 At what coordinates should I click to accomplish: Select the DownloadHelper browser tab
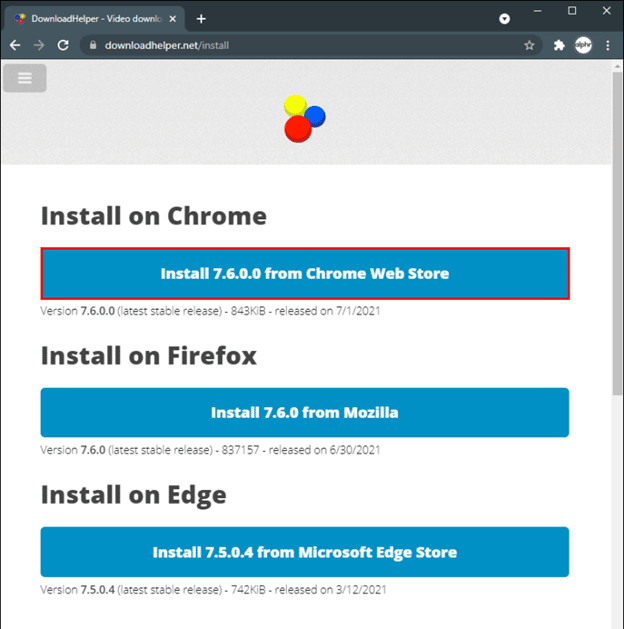tap(90, 18)
